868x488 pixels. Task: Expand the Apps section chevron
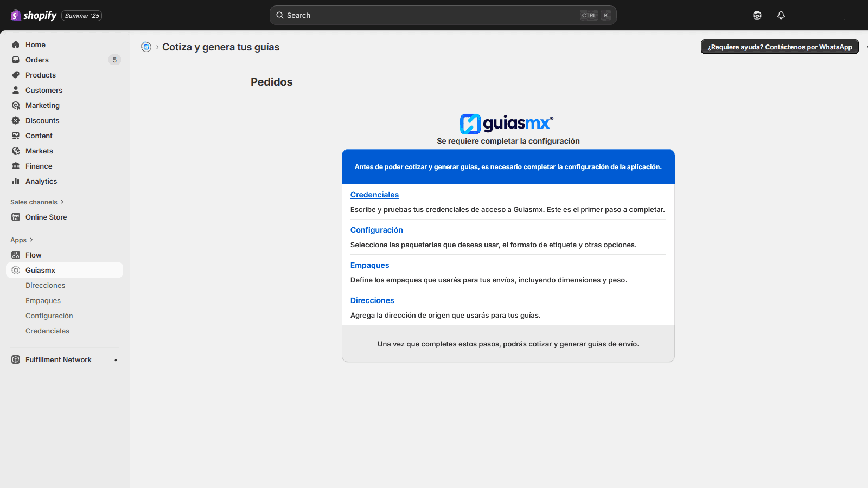(x=31, y=240)
